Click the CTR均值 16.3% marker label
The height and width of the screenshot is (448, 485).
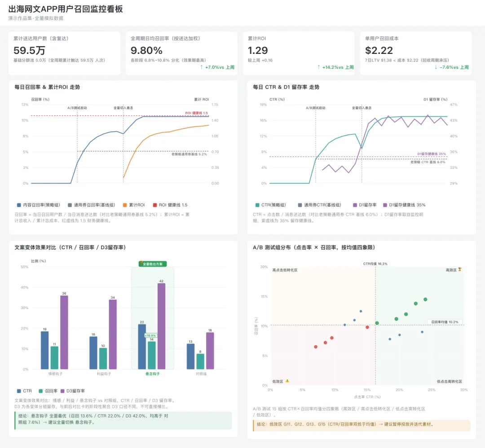375,264
